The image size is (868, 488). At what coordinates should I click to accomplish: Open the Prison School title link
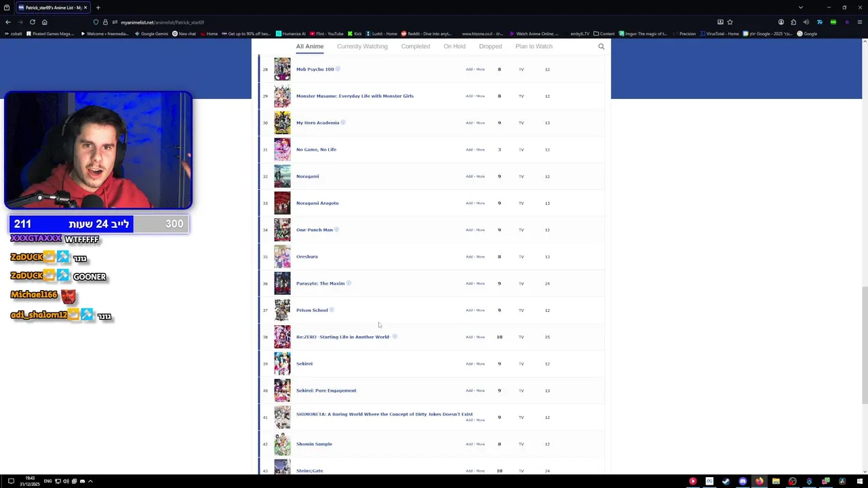(312, 310)
